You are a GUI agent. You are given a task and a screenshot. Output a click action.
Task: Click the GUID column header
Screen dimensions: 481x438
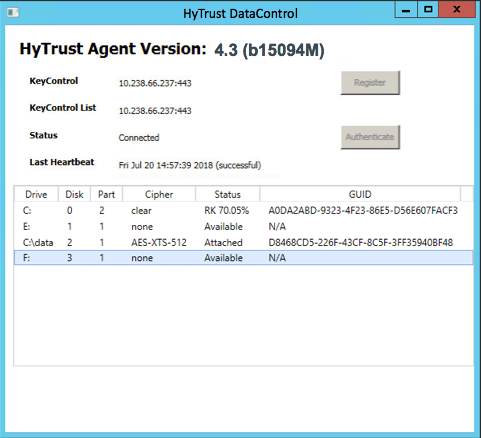[x=360, y=194]
